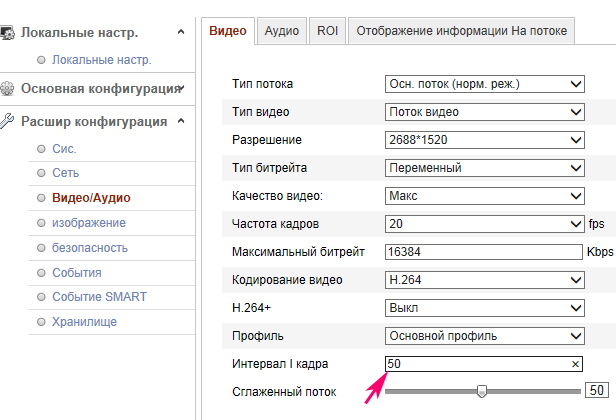Collapse the Расшир конфигурация section

(181, 121)
